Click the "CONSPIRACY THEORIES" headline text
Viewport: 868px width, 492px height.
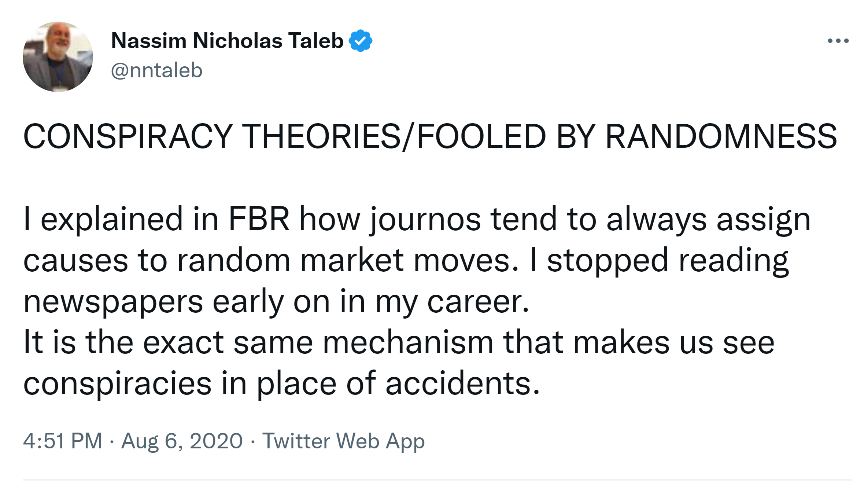point(212,136)
